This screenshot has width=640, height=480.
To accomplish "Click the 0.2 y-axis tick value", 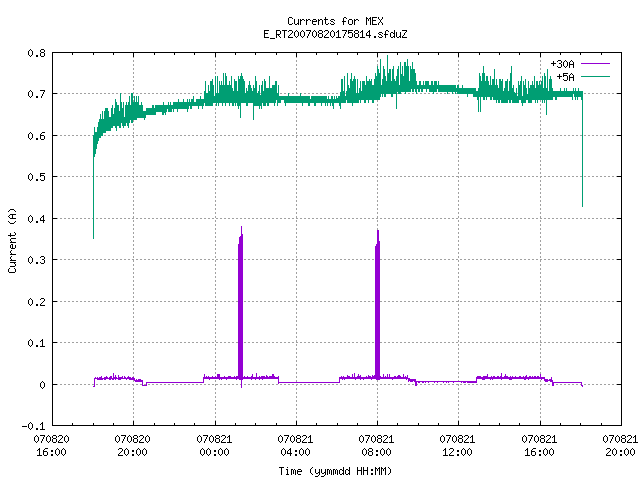I will [x=36, y=302].
